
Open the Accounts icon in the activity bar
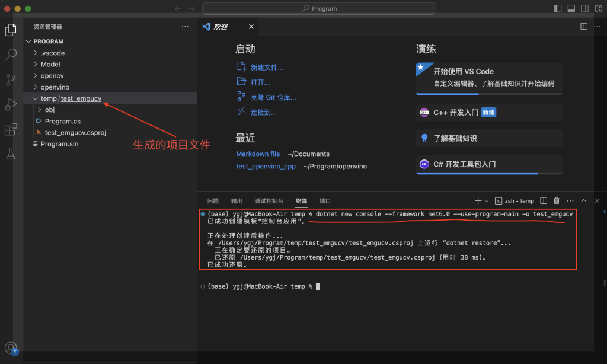11,349
